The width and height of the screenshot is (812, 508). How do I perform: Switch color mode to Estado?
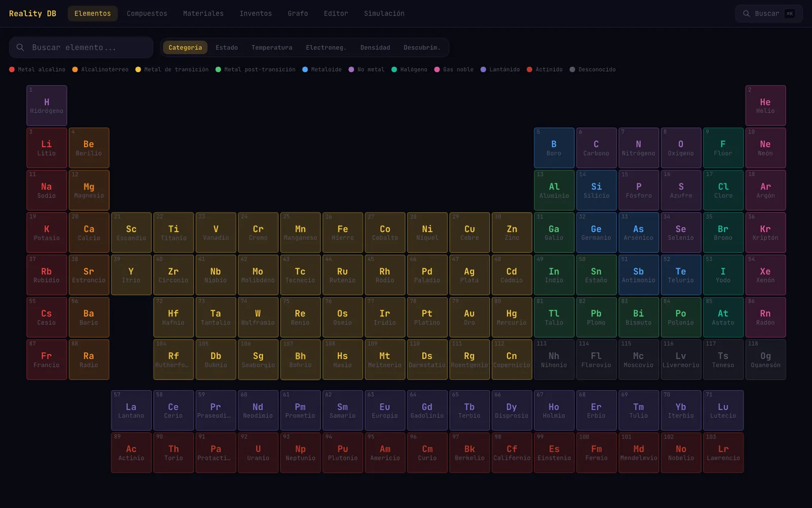click(x=226, y=47)
